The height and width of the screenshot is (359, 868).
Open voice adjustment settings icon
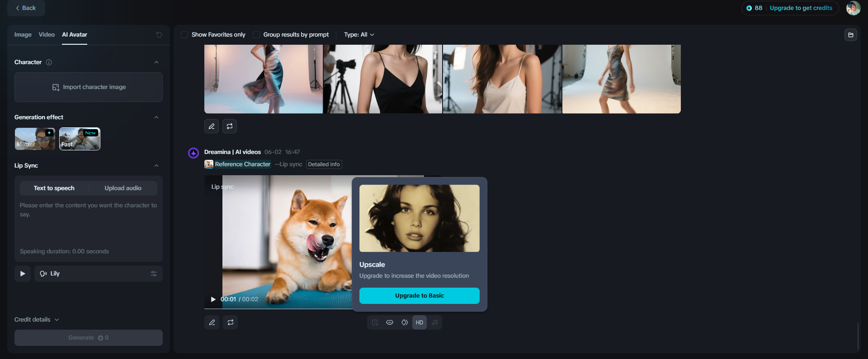[154, 274]
